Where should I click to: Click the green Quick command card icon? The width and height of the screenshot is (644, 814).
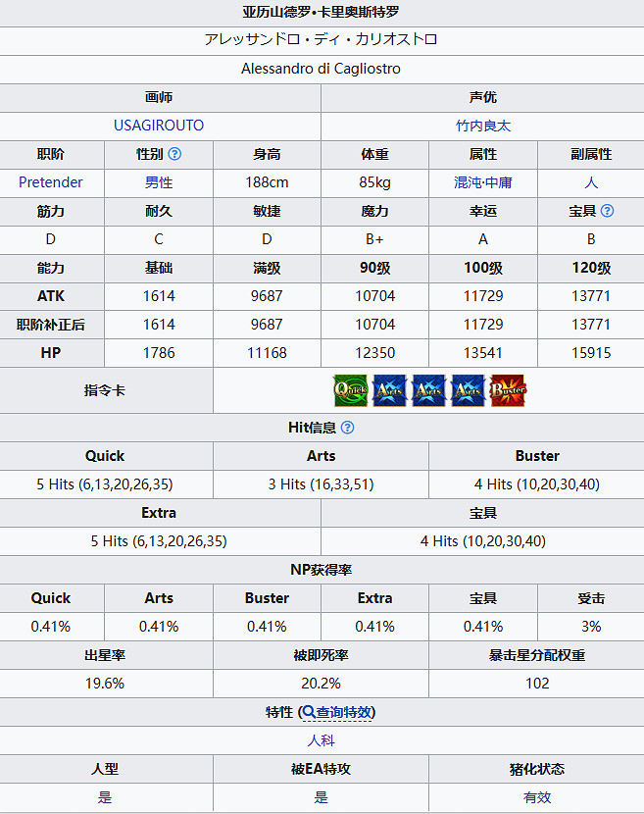(x=350, y=390)
